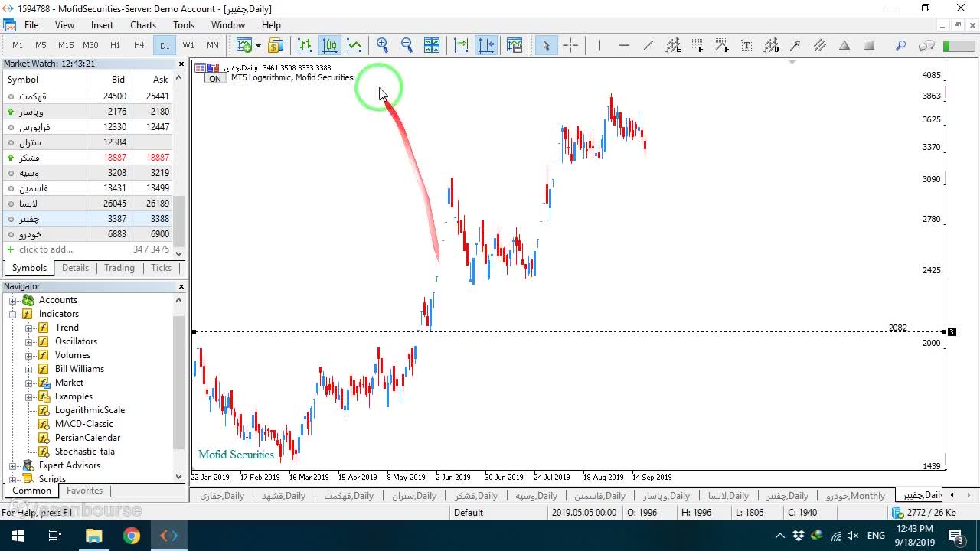Click the ON button on chart
The image size is (980, 551).
[215, 78]
